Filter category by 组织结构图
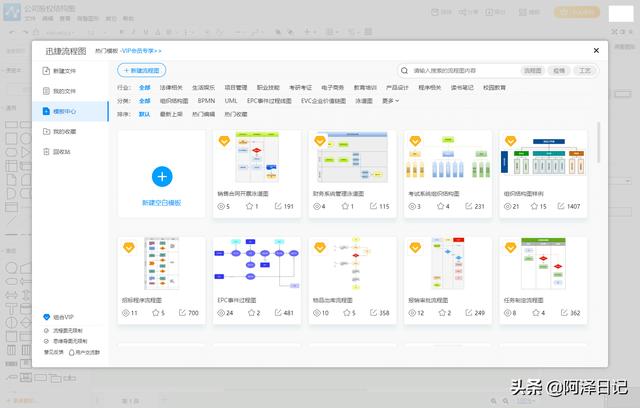This screenshot has height=408, width=640. pyautogui.click(x=174, y=101)
